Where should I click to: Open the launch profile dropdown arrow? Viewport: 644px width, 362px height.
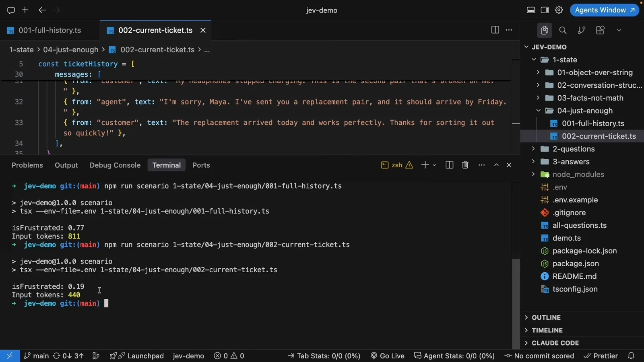tap(434, 165)
